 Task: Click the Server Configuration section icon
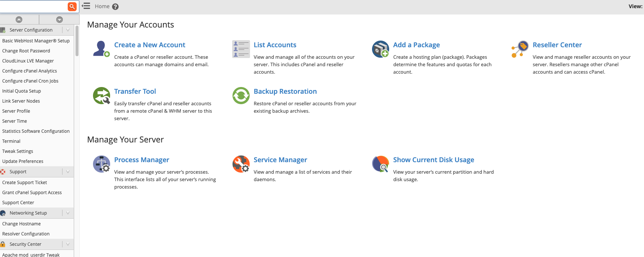[x=3, y=30]
